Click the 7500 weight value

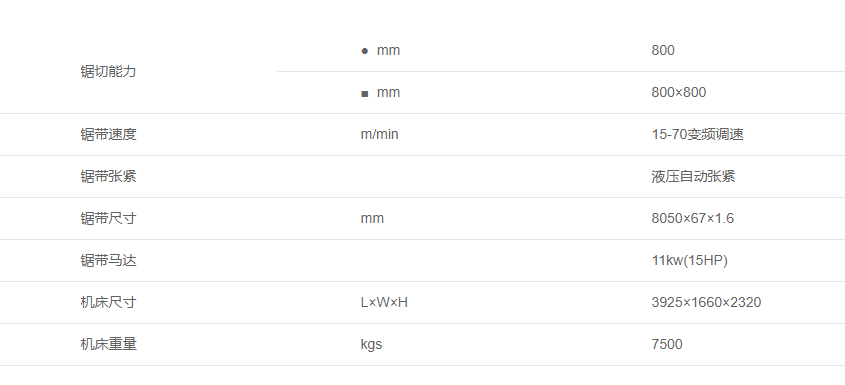coord(667,344)
